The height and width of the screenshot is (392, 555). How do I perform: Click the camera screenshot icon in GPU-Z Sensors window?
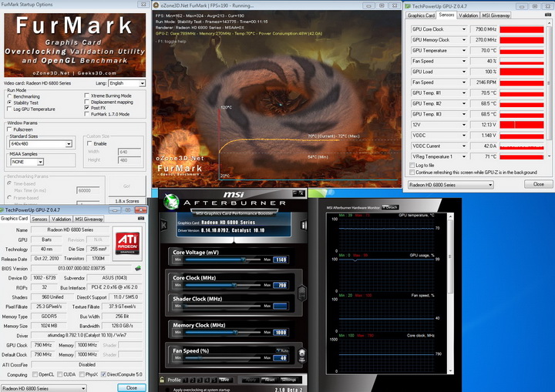pos(548,15)
